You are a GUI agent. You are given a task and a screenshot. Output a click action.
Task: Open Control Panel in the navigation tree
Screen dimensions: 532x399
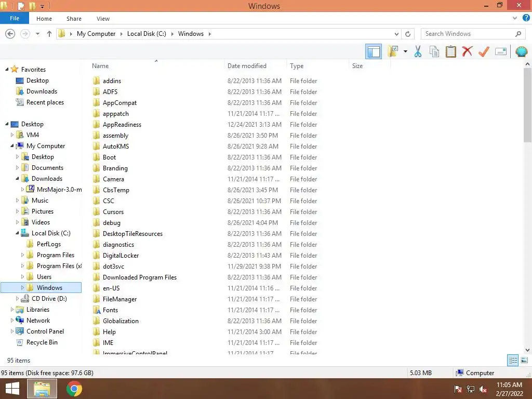coord(45,331)
